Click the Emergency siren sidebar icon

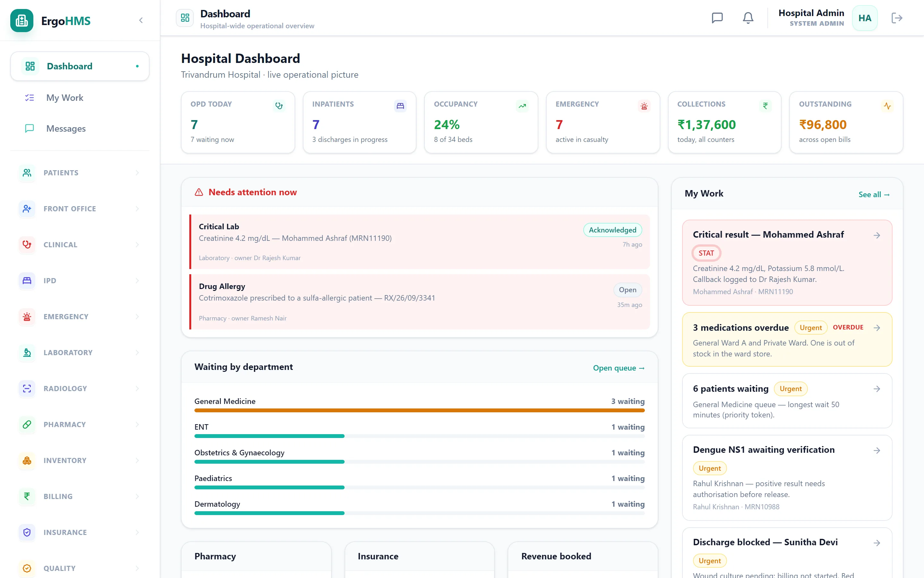pyautogui.click(x=27, y=317)
